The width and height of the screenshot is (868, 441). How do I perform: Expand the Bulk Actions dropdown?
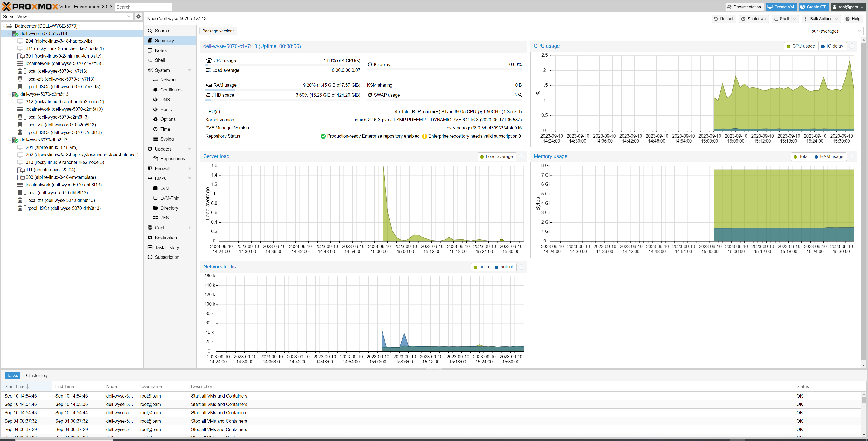point(821,19)
